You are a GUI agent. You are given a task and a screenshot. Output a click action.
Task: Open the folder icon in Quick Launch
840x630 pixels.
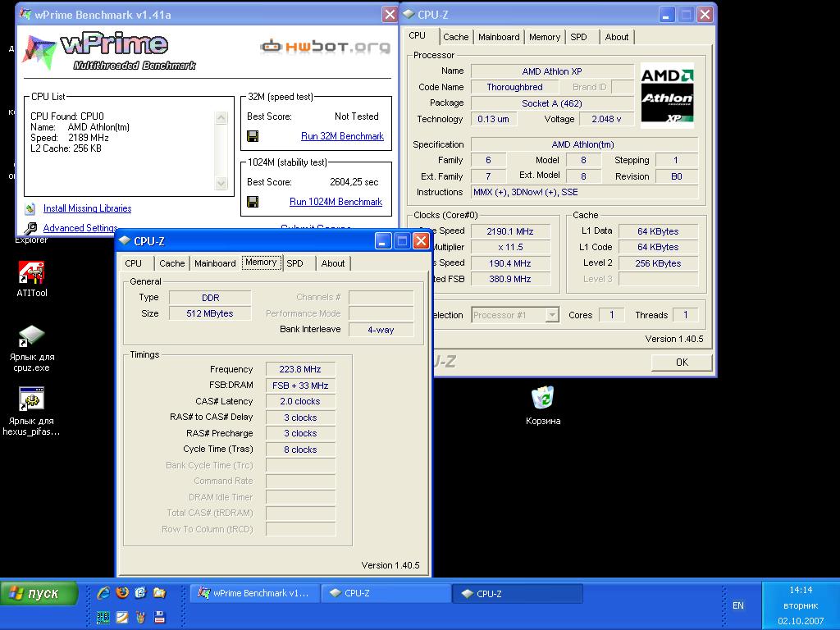159,592
